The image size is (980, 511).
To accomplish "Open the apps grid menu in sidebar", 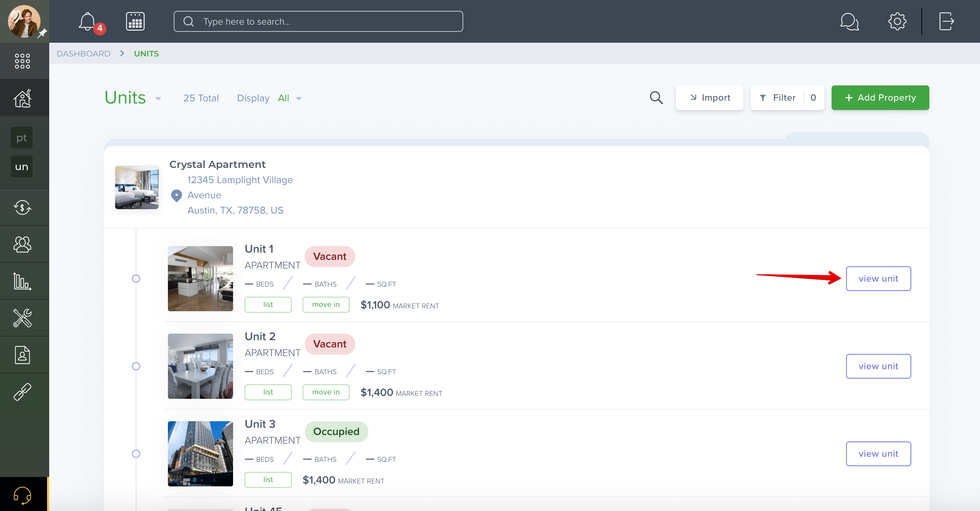I will (22, 61).
